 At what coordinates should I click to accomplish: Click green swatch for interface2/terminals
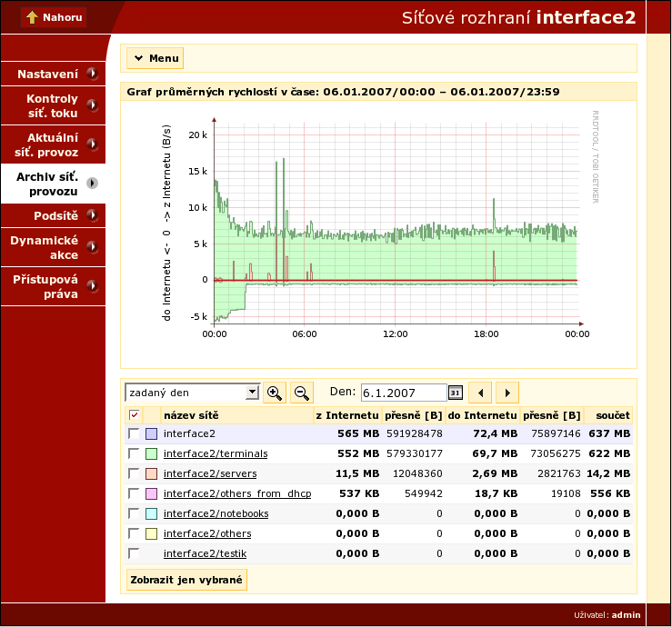(x=151, y=453)
